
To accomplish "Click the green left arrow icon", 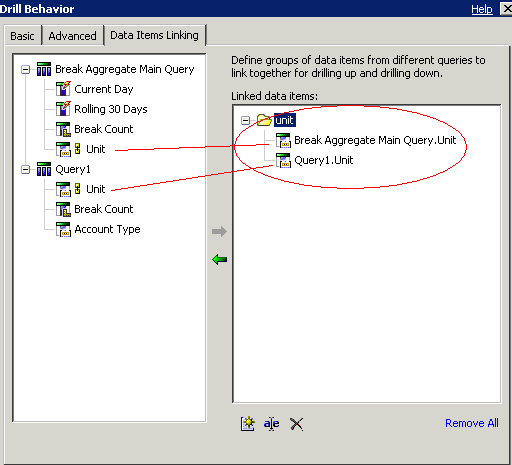I will click(219, 259).
